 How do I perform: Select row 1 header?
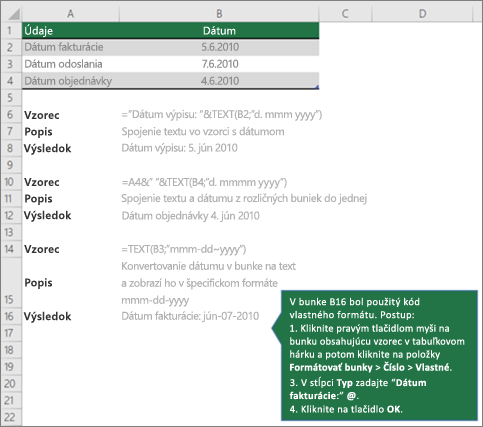[x=10, y=31]
